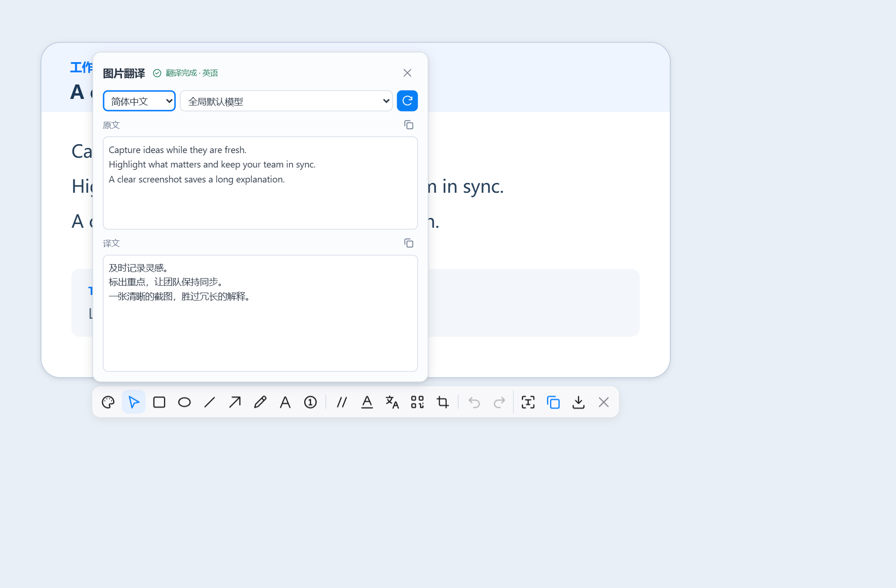Click the translated line 及时记录灵感。
Image resolution: width=896 pixels, height=588 pixels.
point(139,268)
